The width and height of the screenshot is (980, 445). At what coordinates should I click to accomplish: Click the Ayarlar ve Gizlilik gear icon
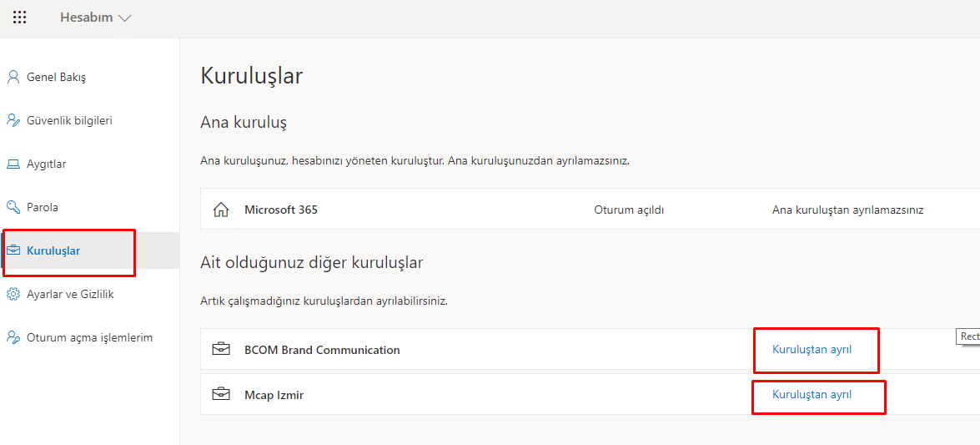click(13, 295)
